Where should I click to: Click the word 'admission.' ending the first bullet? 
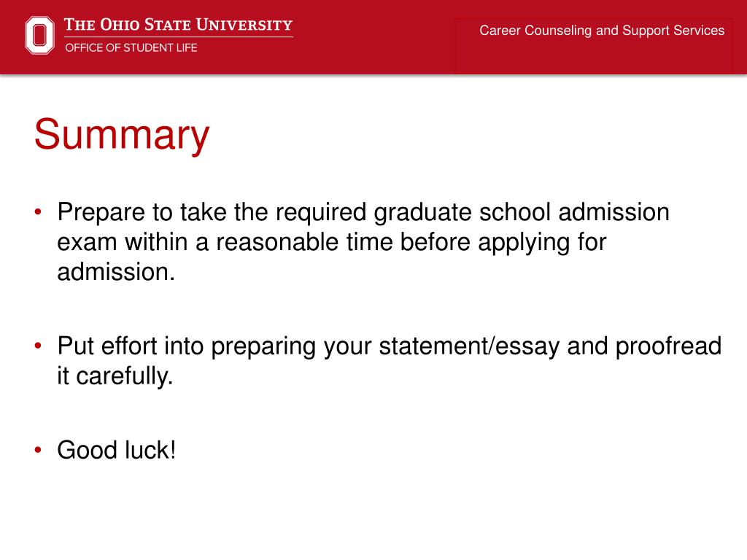click(116, 272)
